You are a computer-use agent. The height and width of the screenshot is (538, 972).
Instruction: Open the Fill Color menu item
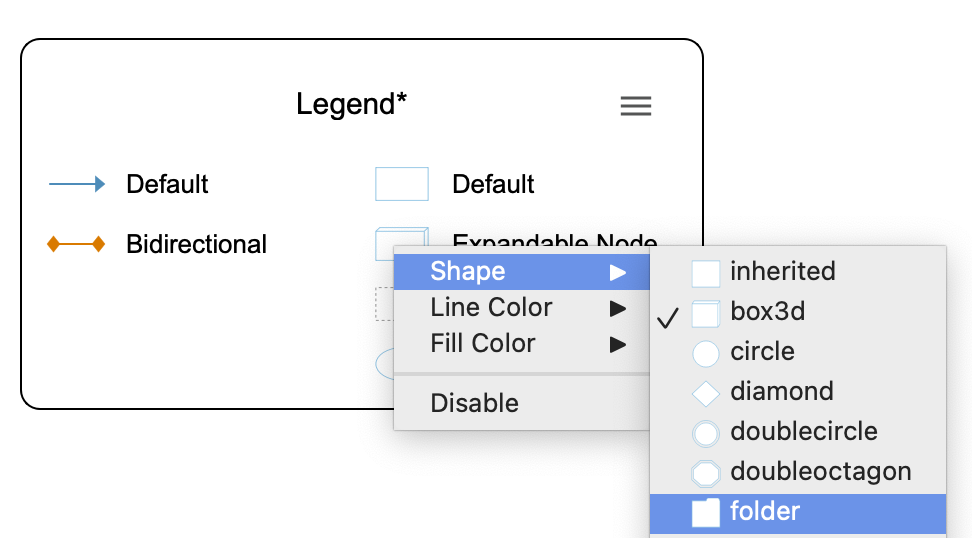(483, 344)
